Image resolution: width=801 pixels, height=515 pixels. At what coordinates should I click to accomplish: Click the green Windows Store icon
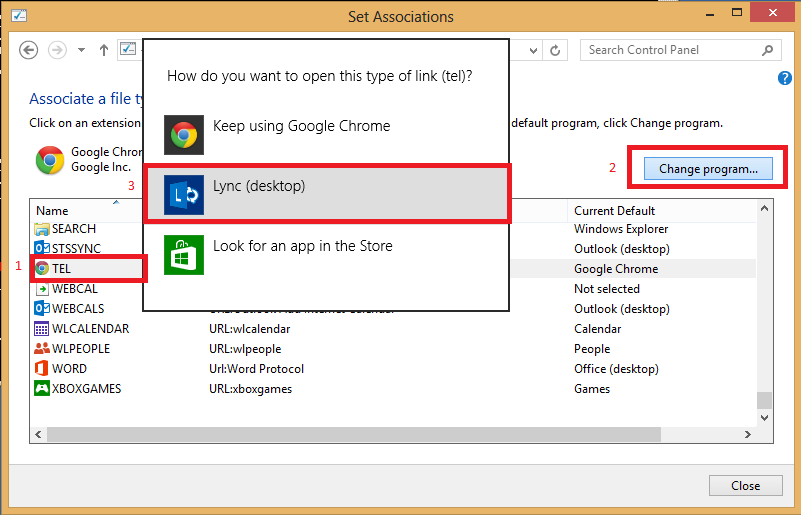pyautogui.click(x=183, y=255)
